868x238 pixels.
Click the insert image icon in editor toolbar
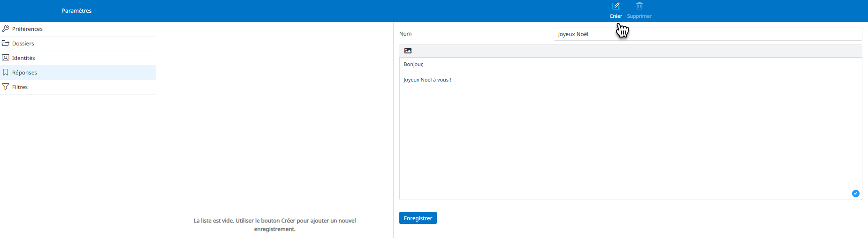[x=408, y=51]
